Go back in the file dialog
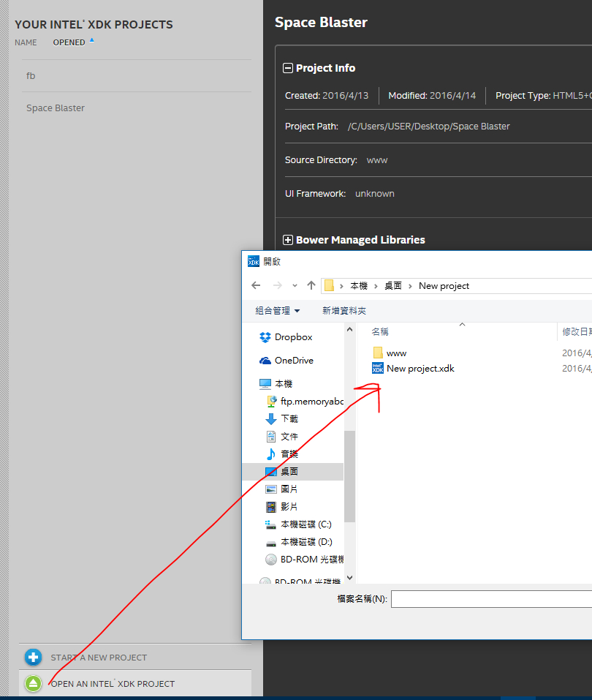The image size is (592, 700). click(x=256, y=285)
